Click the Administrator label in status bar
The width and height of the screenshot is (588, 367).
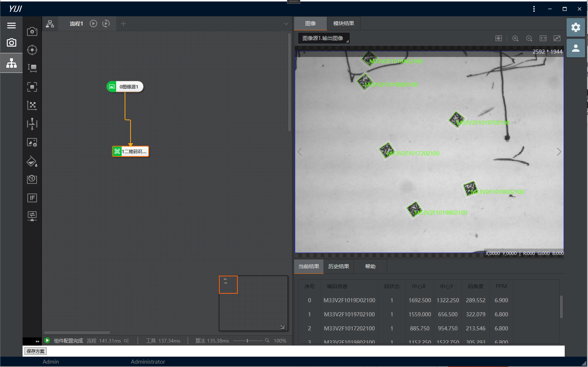tap(148, 362)
